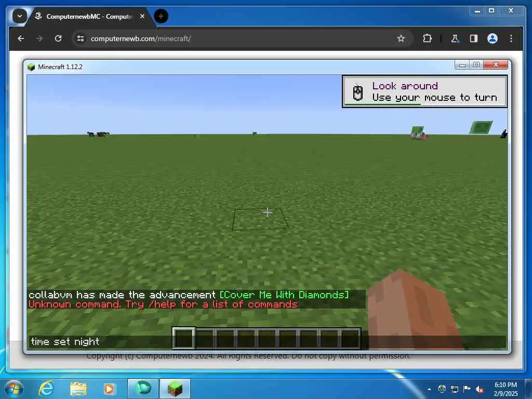Close the ComputernewbMC tab
The height and width of the screenshot is (399, 532).
click(142, 16)
